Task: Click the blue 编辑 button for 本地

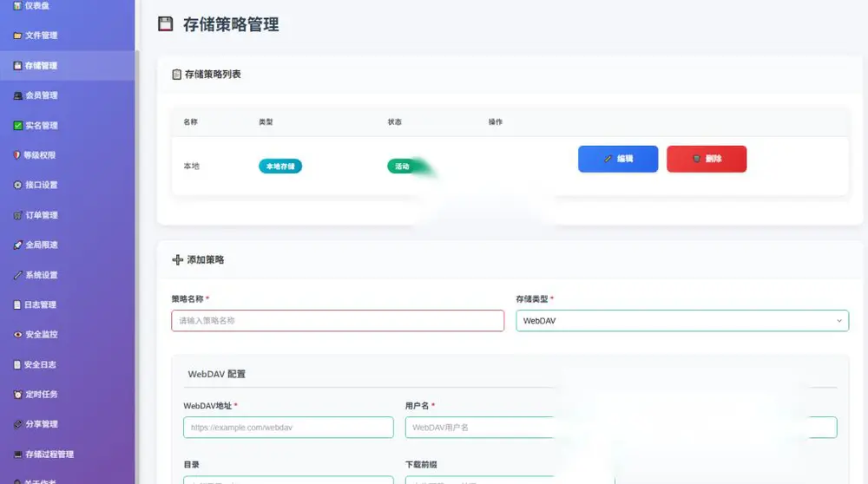Action: tap(618, 159)
